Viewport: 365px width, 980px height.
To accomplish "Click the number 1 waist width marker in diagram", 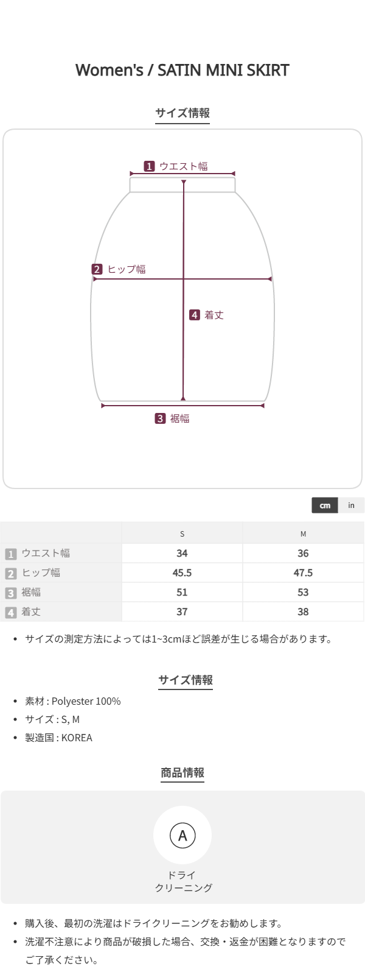I will [149, 166].
